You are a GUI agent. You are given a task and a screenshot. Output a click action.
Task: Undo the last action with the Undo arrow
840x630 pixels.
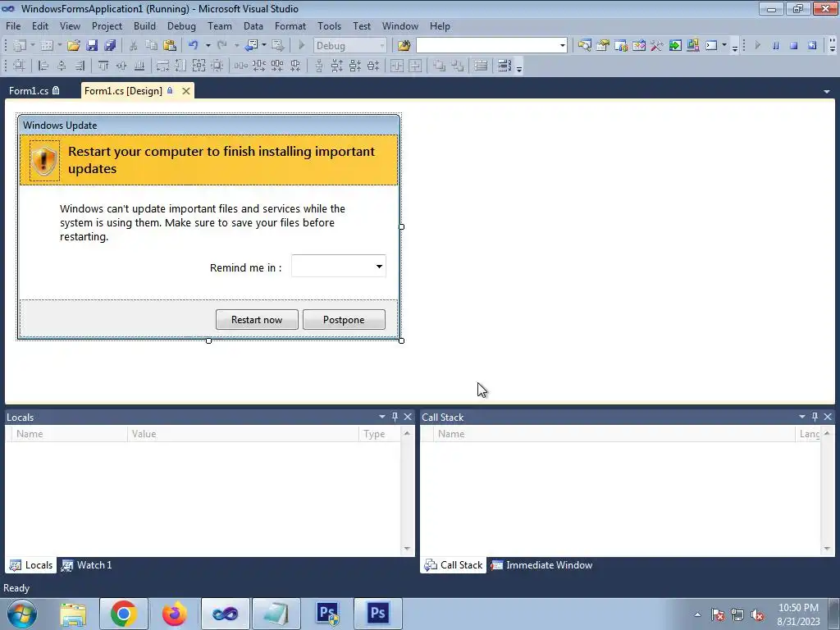tap(194, 46)
